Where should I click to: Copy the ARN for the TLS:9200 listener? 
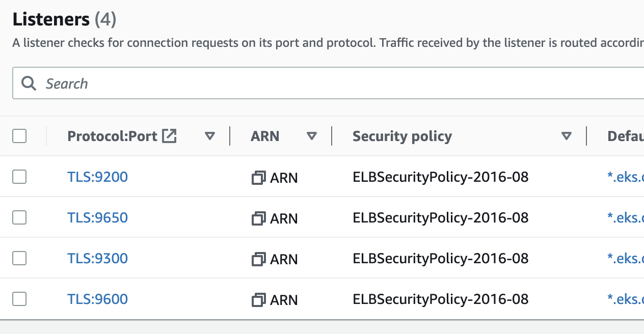[x=260, y=177]
